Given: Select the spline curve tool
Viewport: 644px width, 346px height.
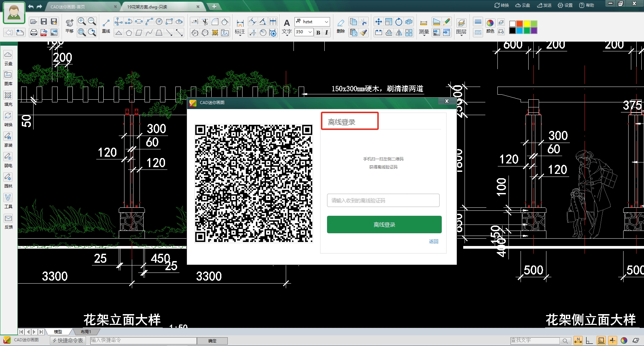Looking at the screenshot, I should pyautogui.click(x=149, y=33).
